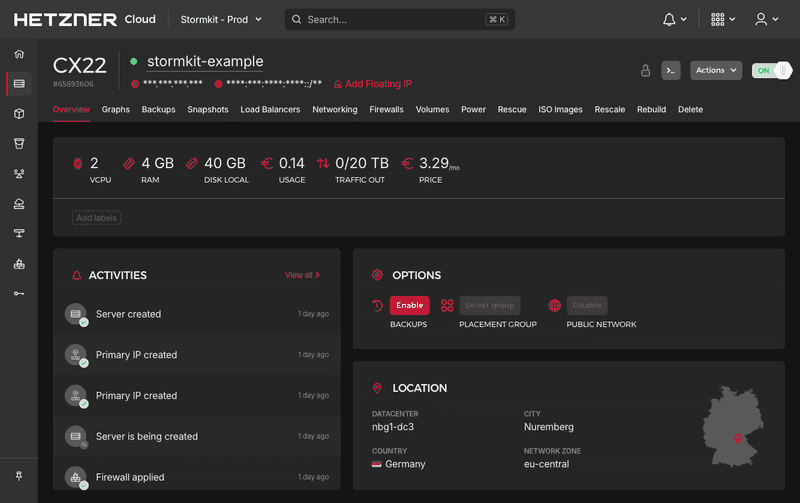Open the Rescue tab

[512, 110]
